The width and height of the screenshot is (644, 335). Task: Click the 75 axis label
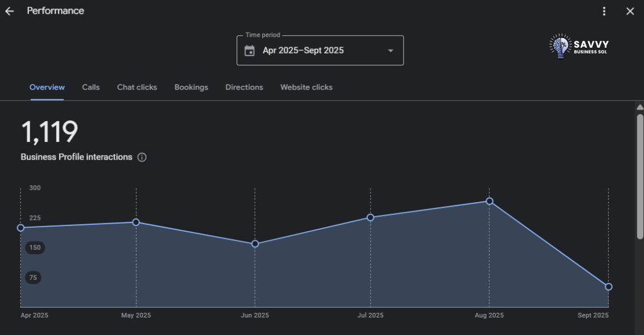pos(33,278)
